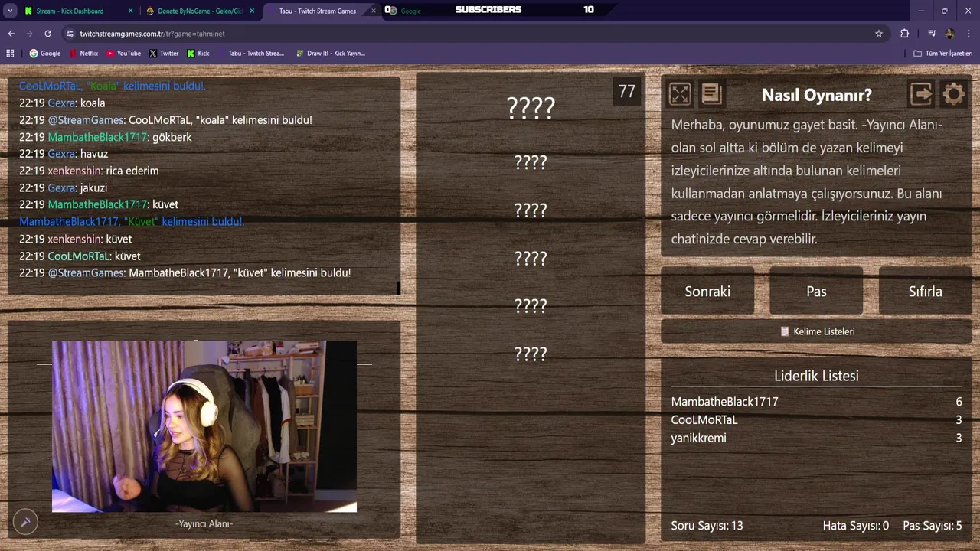This screenshot has width=980, height=551.
Task: Bookmark this page with star icon
Action: (879, 34)
